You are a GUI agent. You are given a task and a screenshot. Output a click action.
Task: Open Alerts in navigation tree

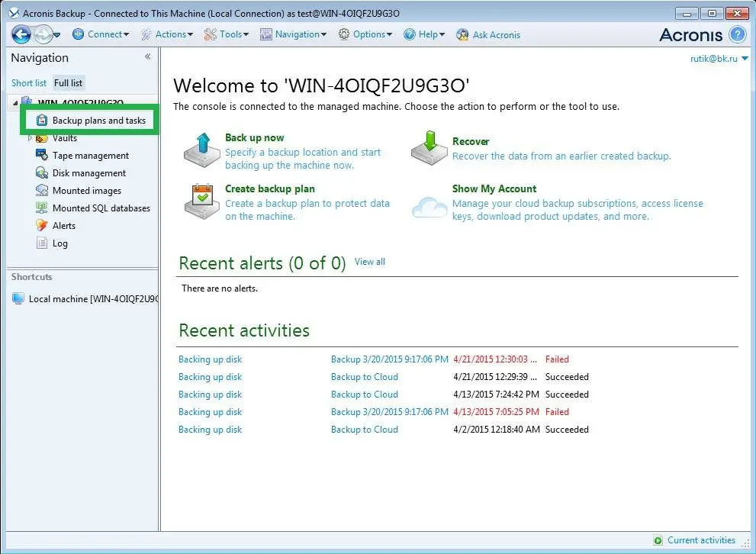[x=64, y=226]
